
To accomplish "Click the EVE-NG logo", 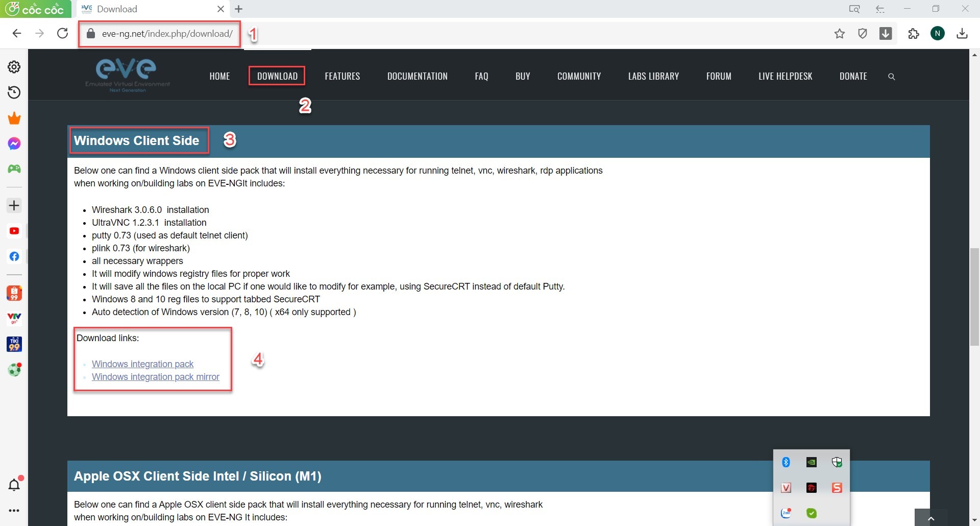I will (128, 75).
